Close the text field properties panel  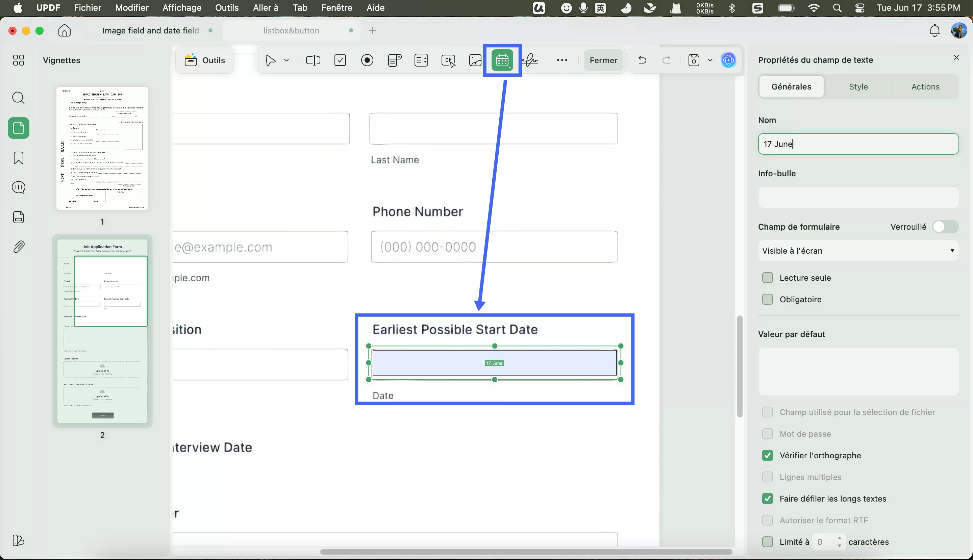coord(956,58)
